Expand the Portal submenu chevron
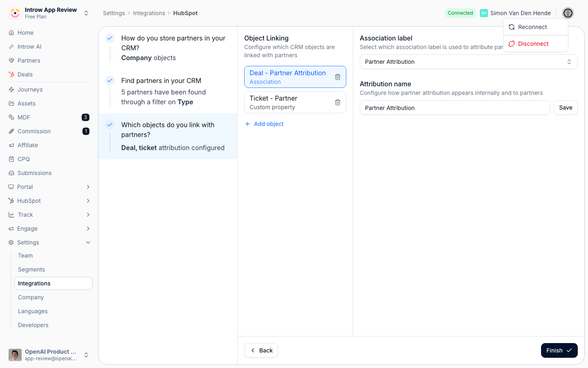 coord(88,187)
